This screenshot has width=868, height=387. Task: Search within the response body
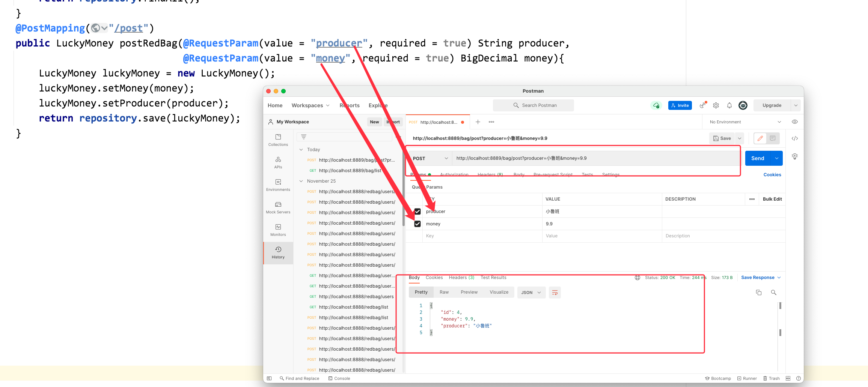click(x=774, y=292)
